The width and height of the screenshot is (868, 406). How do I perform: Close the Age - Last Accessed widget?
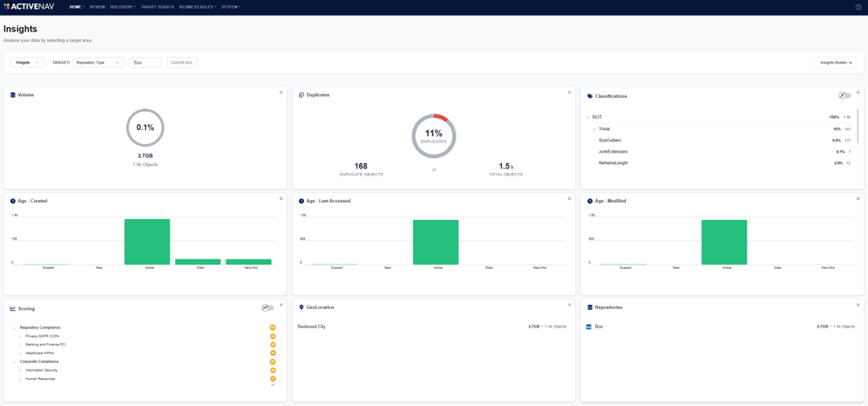tap(569, 198)
